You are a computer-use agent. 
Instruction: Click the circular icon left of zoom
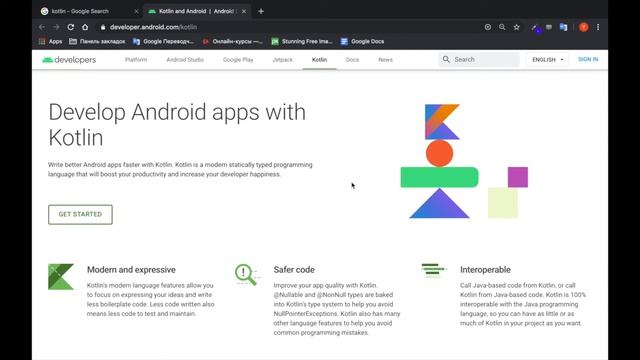(x=488, y=27)
